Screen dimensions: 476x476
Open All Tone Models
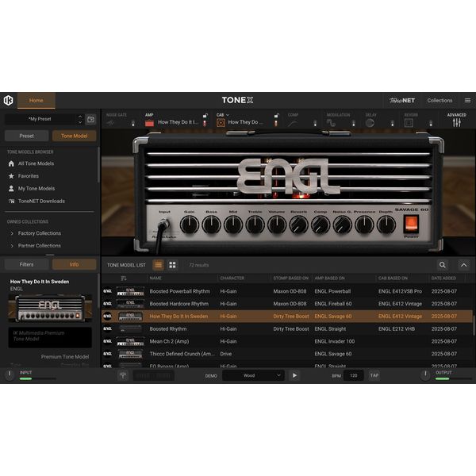(x=36, y=163)
